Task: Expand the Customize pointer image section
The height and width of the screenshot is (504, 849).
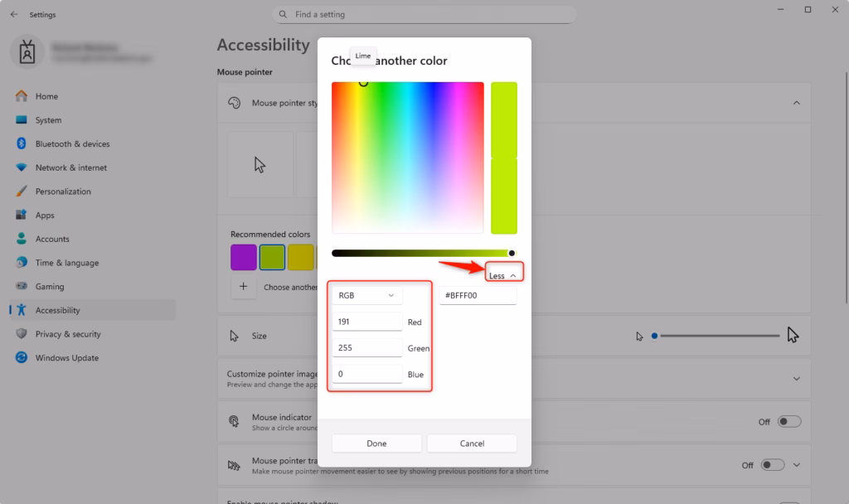Action: tap(796, 379)
